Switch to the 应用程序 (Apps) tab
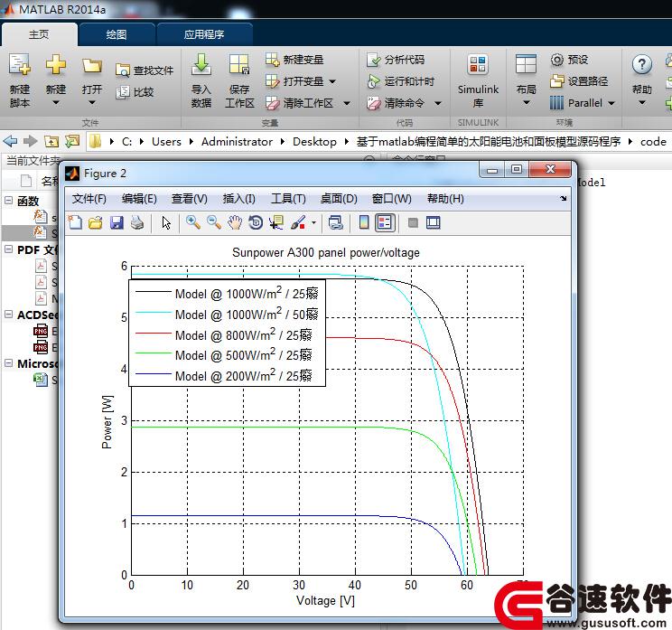 coord(204,34)
